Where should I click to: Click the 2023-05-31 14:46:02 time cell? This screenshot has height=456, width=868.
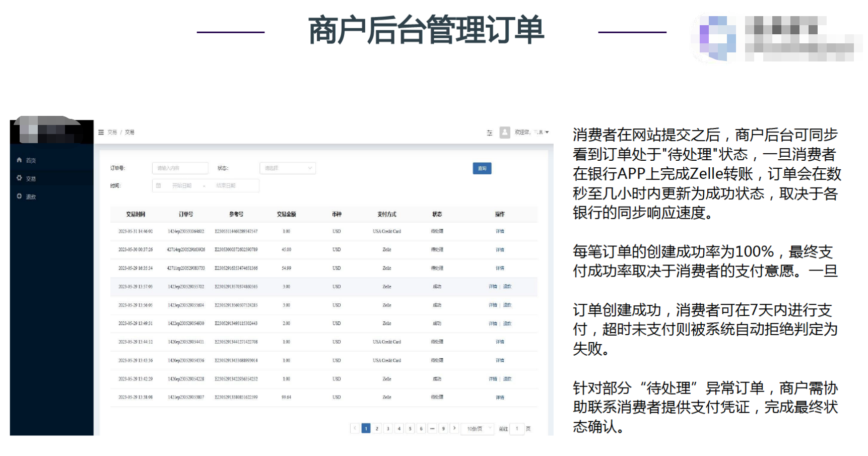136,231
